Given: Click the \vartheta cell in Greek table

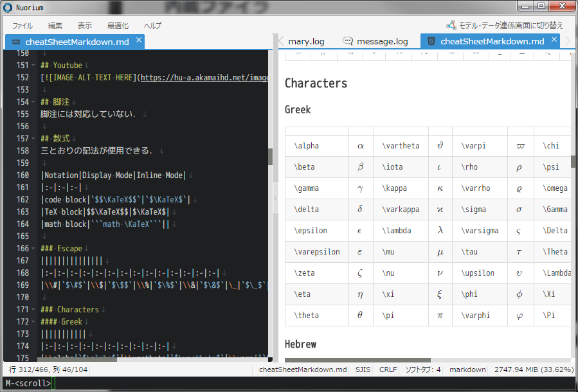Looking at the screenshot, I should [401, 146].
